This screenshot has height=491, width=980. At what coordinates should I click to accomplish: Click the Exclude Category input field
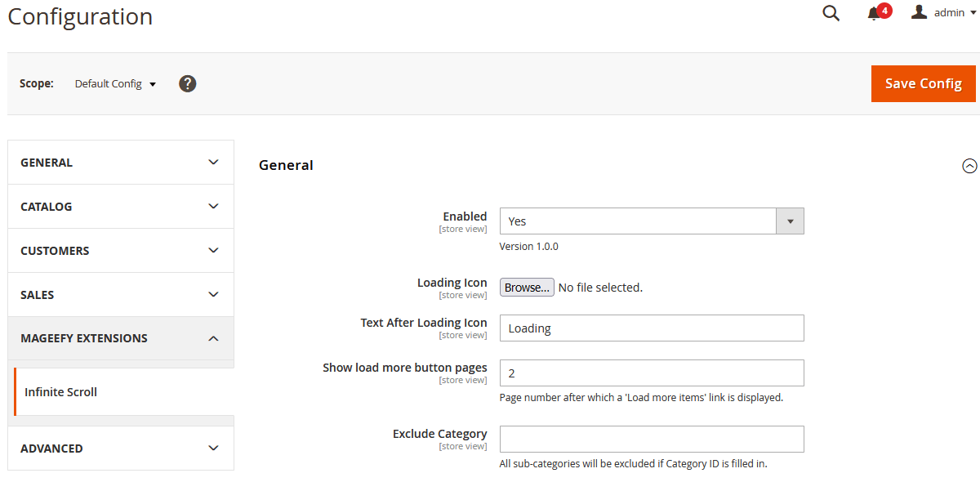pyautogui.click(x=651, y=440)
